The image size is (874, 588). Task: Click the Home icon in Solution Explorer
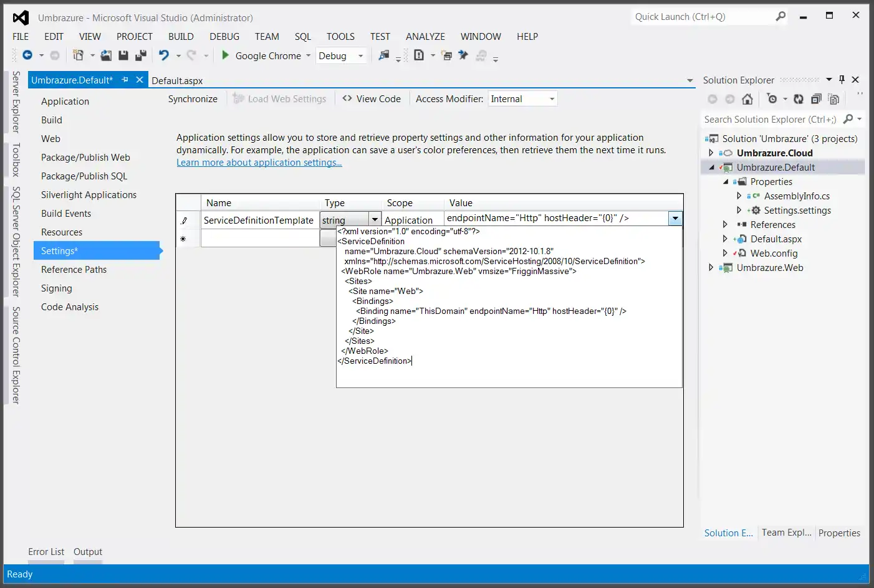[x=747, y=99]
